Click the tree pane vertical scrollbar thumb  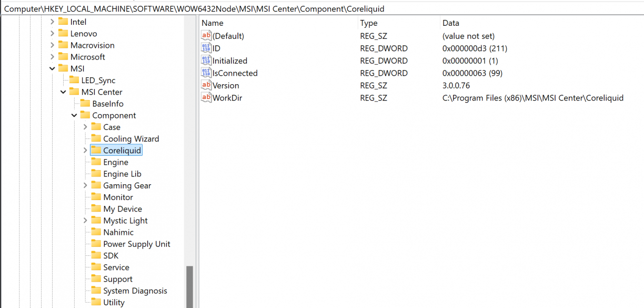click(189, 286)
